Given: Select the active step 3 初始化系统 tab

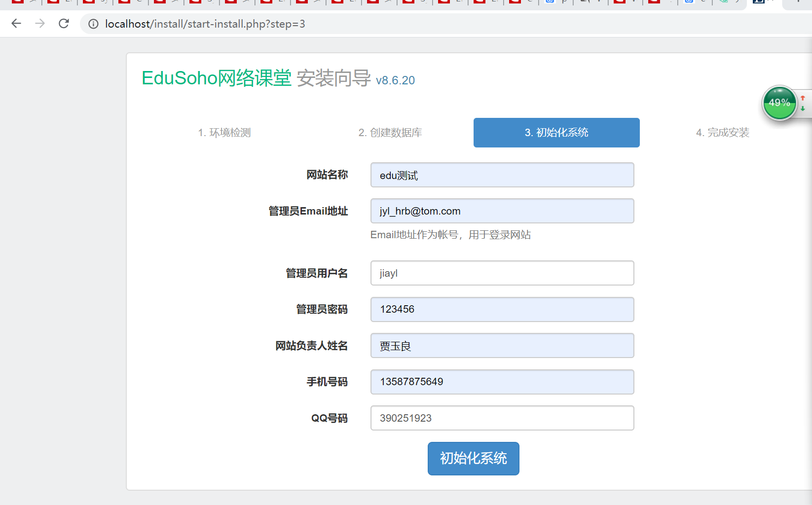Looking at the screenshot, I should (556, 133).
